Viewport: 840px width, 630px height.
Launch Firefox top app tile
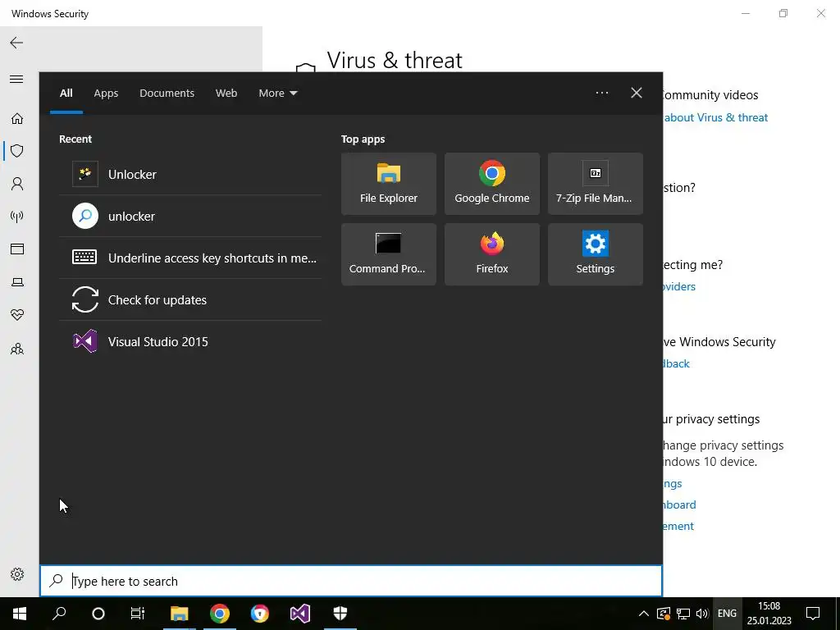click(492, 254)
